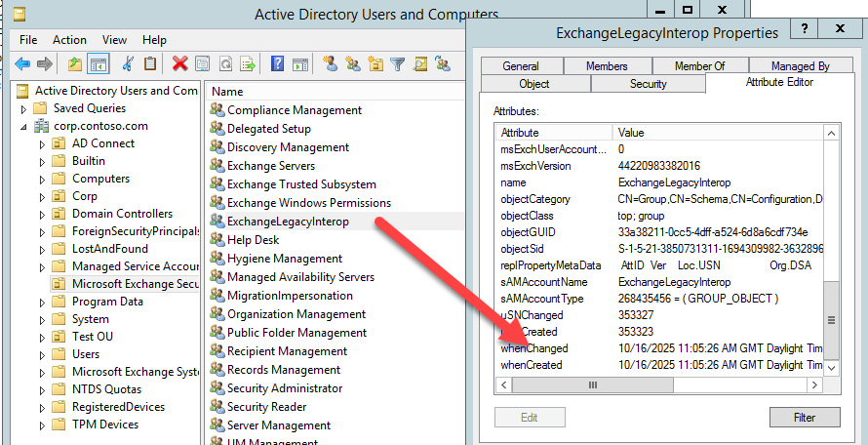Collapse the corp.contoso.com domain node
The height and width of the screenshot is (445, 868).
pyautogui.click(x=23, y=127)
